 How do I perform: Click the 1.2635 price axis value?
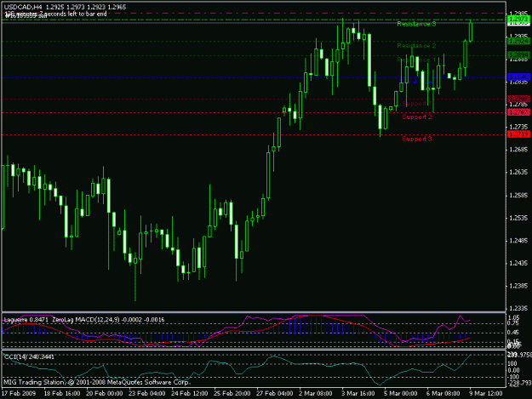518,172
